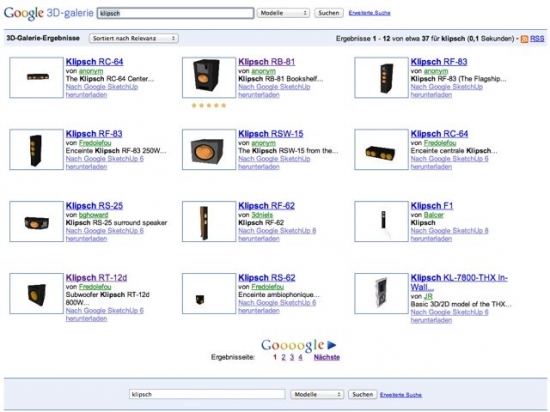Open author JR's profile link
Viewport: 550px width, 412px height.
click(x=428, y=296)
